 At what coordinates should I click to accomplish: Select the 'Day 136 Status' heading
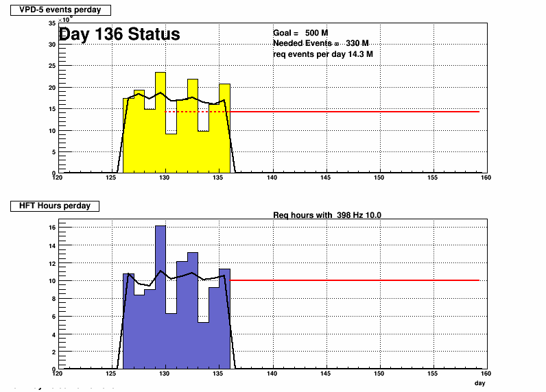pos(119,34)
